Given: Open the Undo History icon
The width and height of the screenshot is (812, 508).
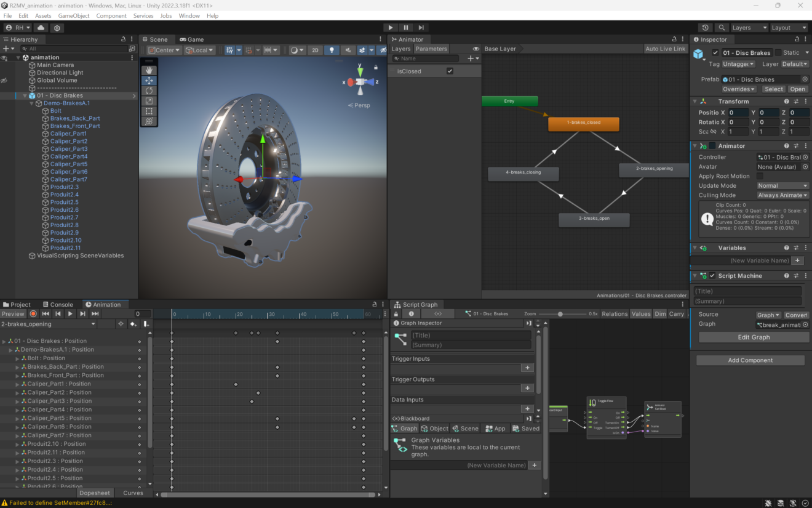Looking at the screenshot, I should (706, 28).
